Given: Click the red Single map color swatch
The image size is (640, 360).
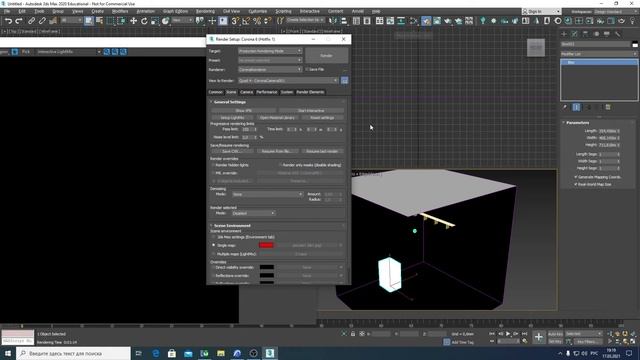Looking at the screenshot, I should [x=266, y=245].
